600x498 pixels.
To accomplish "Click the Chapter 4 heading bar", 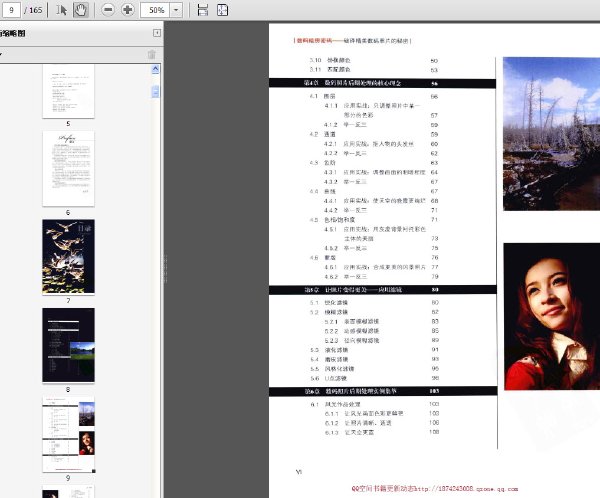I will (382, 83).
